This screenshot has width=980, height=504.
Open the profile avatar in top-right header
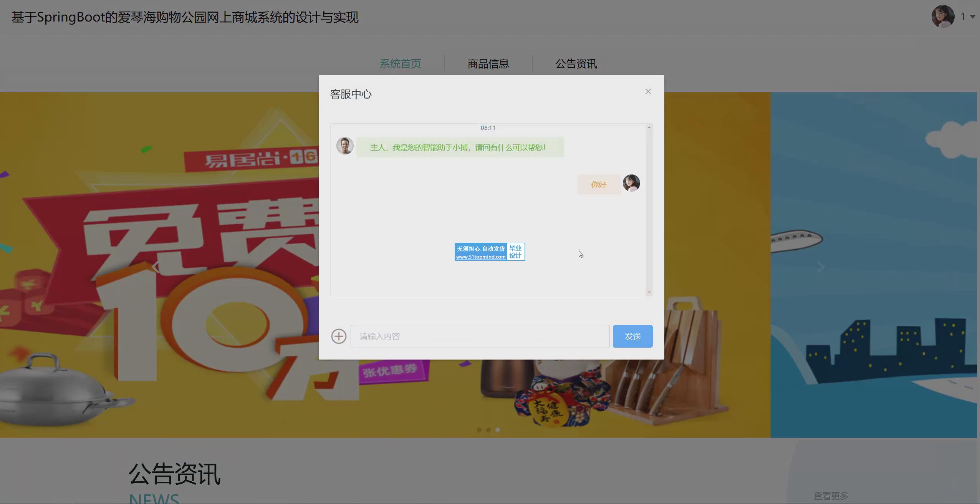pos(943,17)
